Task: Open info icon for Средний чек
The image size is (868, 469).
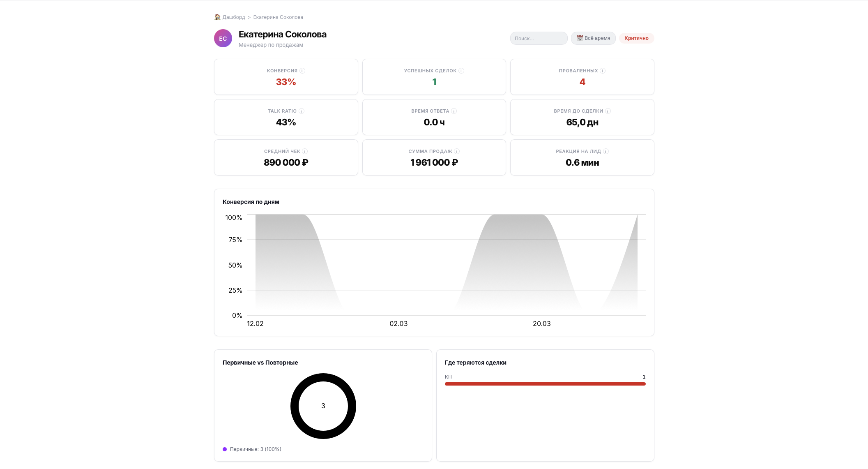Action: coord(305,151)
